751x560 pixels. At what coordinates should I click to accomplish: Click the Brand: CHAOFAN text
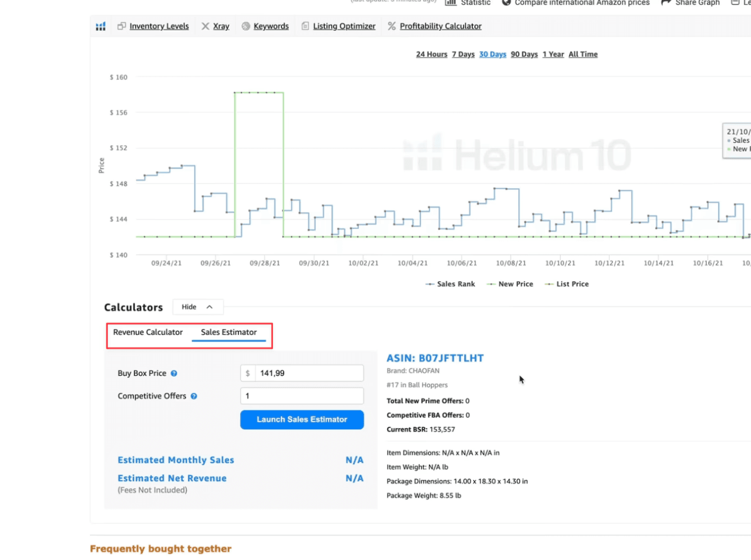[413, 371]
